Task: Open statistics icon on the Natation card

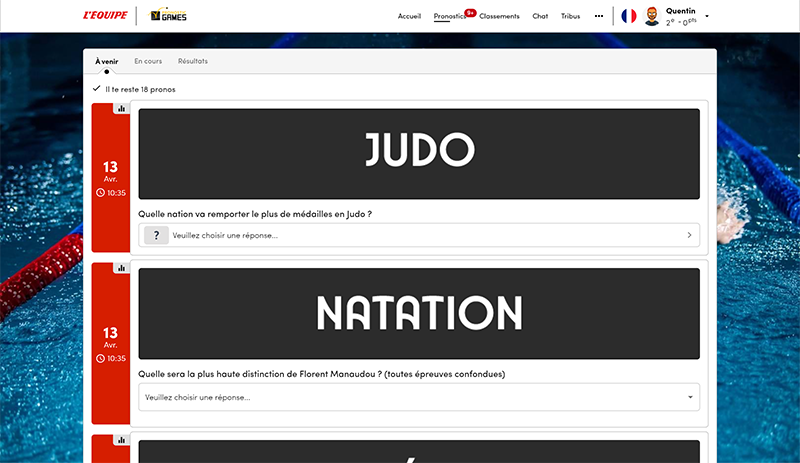Action: point(121,268)
